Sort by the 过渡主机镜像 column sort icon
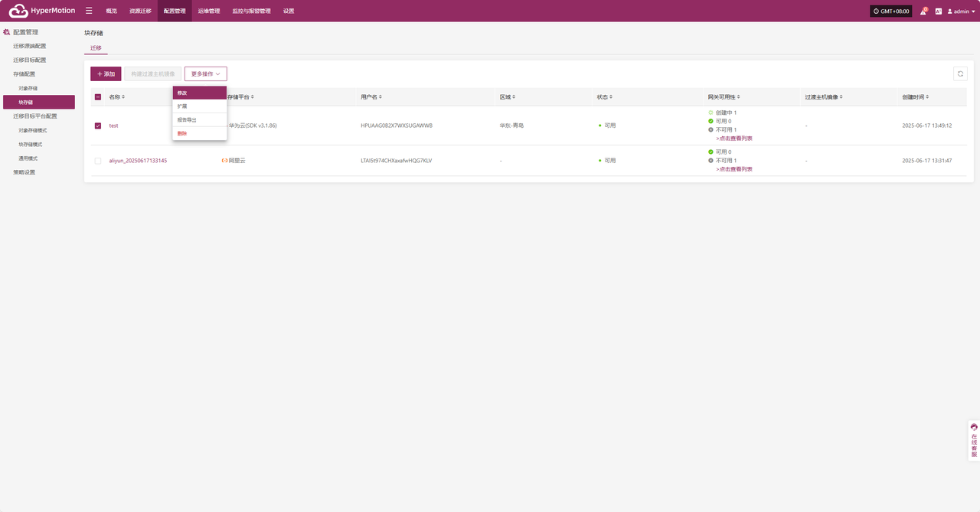 tap(841, 97)
